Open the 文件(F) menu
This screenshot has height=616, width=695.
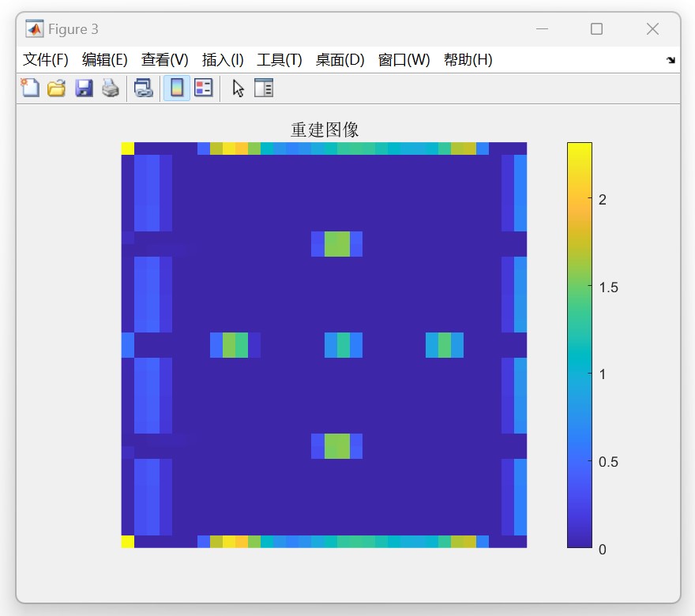coord(45,60)
